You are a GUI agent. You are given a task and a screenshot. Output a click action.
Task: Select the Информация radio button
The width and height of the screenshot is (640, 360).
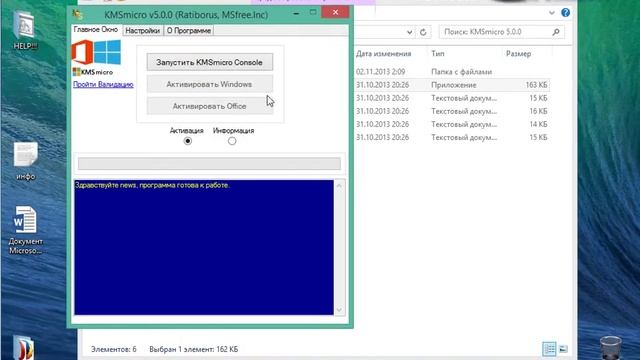(232, 141)
